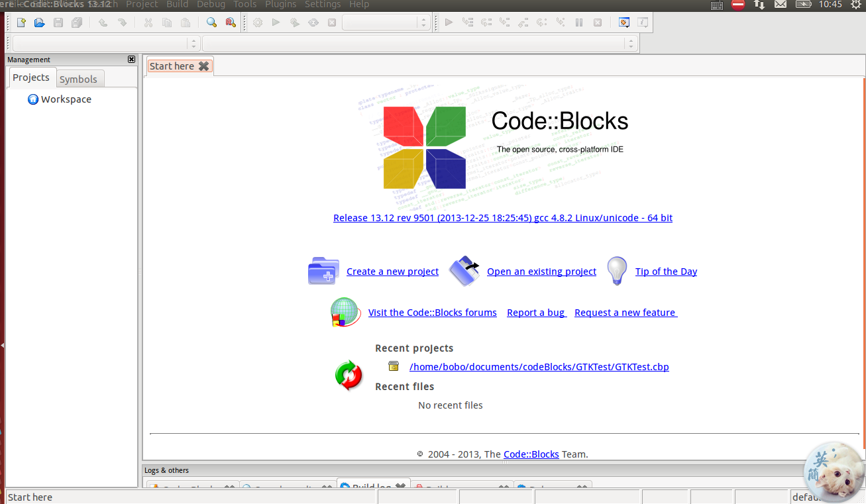The height and width of the screenshot is (504, 866).
Task: Open the Tools menu
Action: (x=245, y=5)
